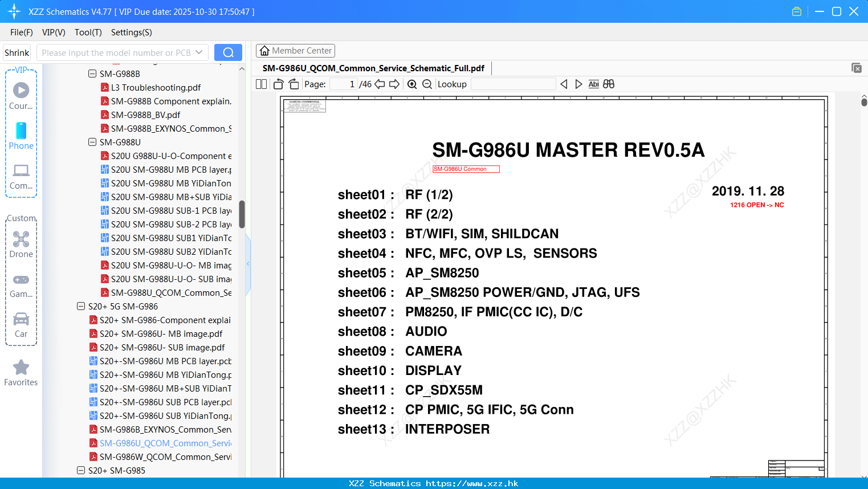Select highlighted SM-G986U_QCOM_Common_Service tree item
The height and width of the screenshot is (489, 868).
[x=160, y=443]
